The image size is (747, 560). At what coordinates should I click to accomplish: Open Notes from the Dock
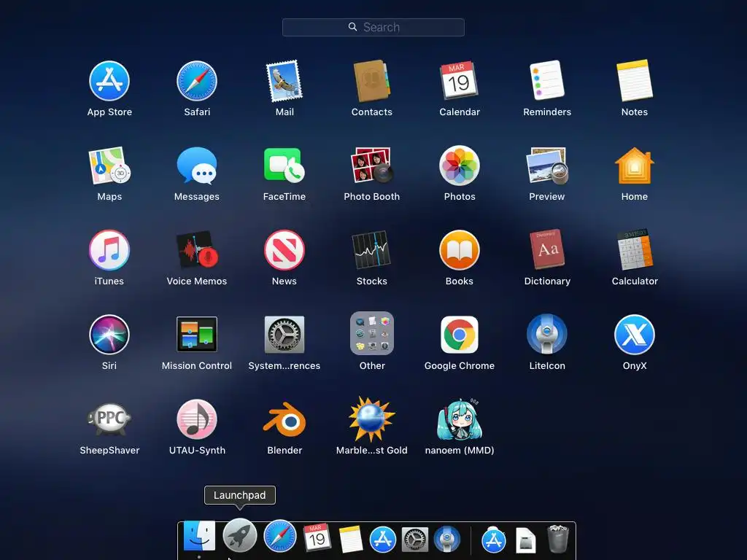[x=351, y=540]
